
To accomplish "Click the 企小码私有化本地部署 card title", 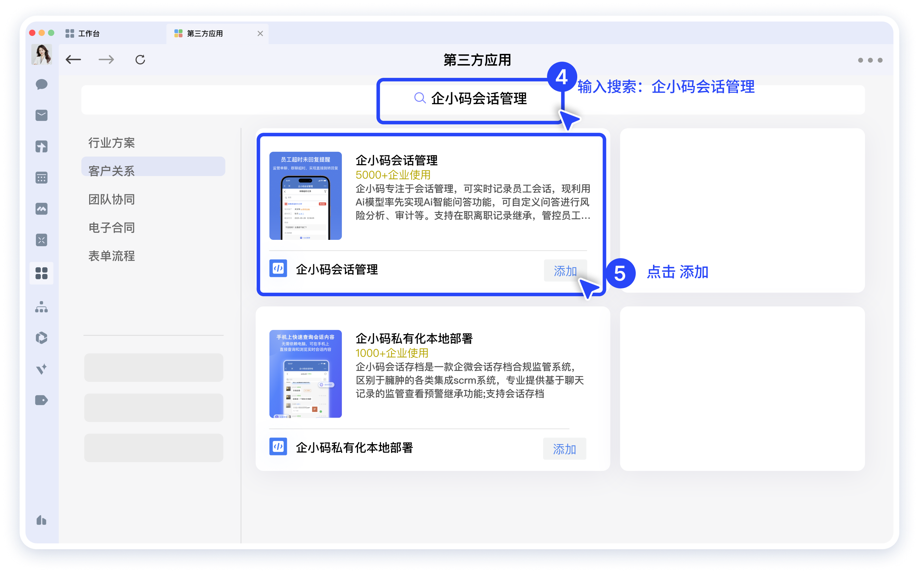I will [x=414, y=338].
